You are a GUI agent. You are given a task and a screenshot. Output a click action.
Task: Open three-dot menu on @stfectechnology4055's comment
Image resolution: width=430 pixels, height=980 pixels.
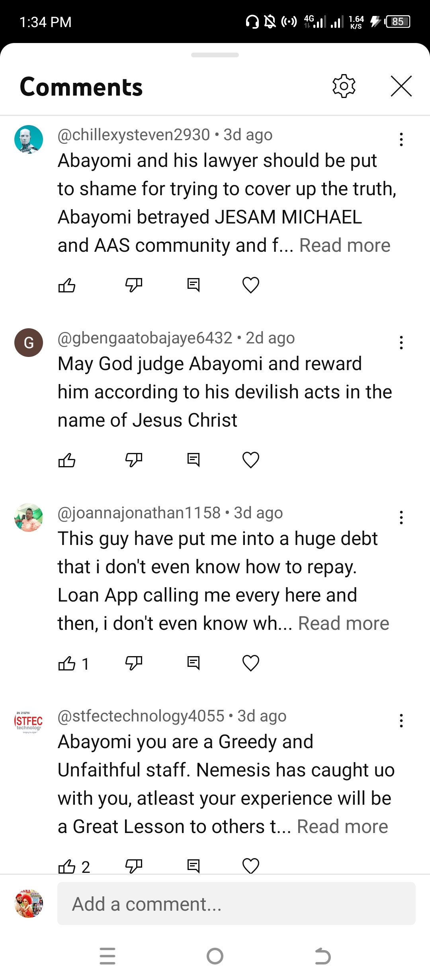[401, 721]
